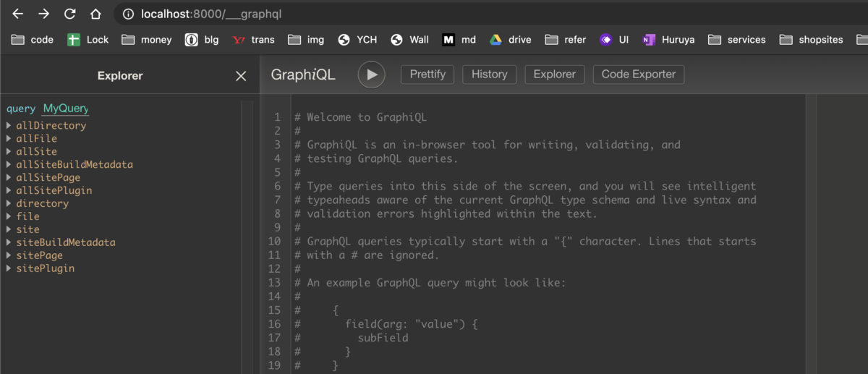Place cursor on the 'subField' line
This screenshot has height=374, width=868.
[x=383, y=338]
